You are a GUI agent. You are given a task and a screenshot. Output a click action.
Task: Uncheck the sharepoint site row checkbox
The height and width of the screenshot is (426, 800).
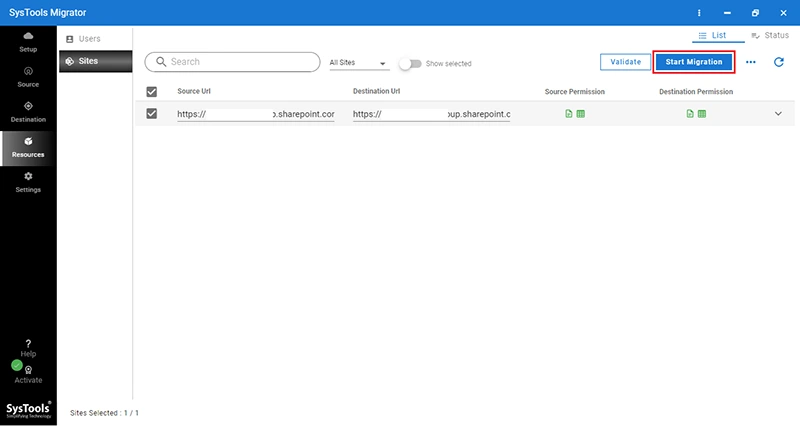click(x=152, y=113)
